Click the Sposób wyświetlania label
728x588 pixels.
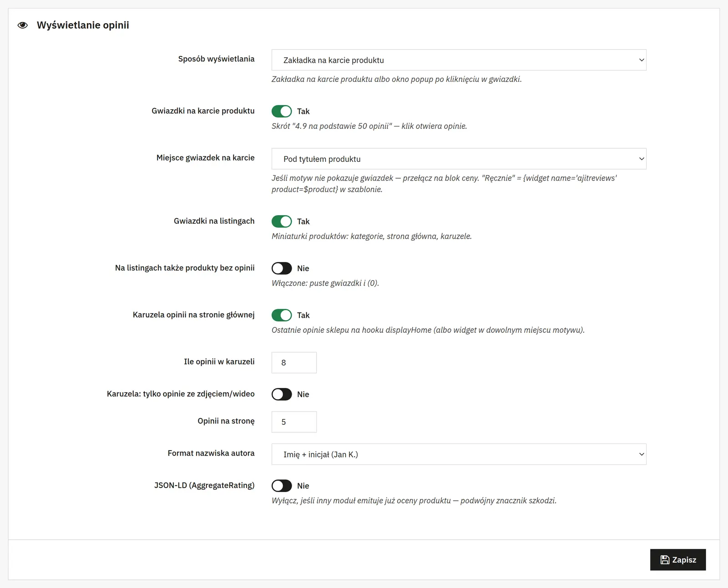tap(216, 59)
